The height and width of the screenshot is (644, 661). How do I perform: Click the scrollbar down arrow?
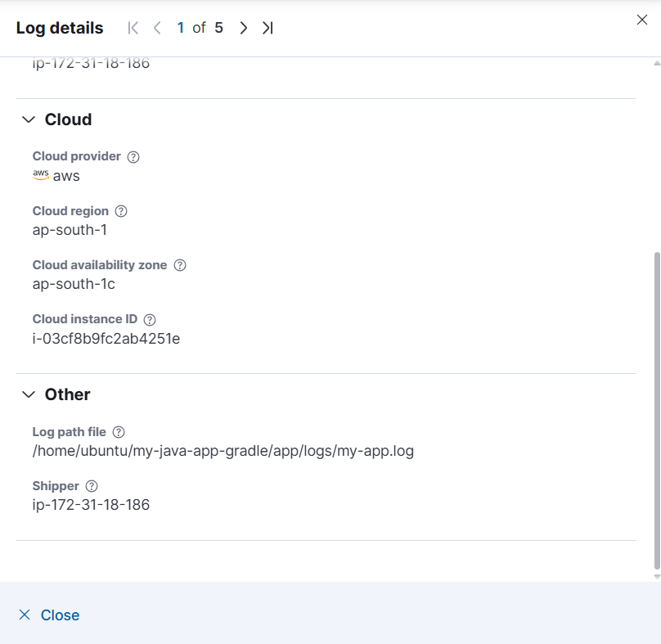tap(657, 577)
